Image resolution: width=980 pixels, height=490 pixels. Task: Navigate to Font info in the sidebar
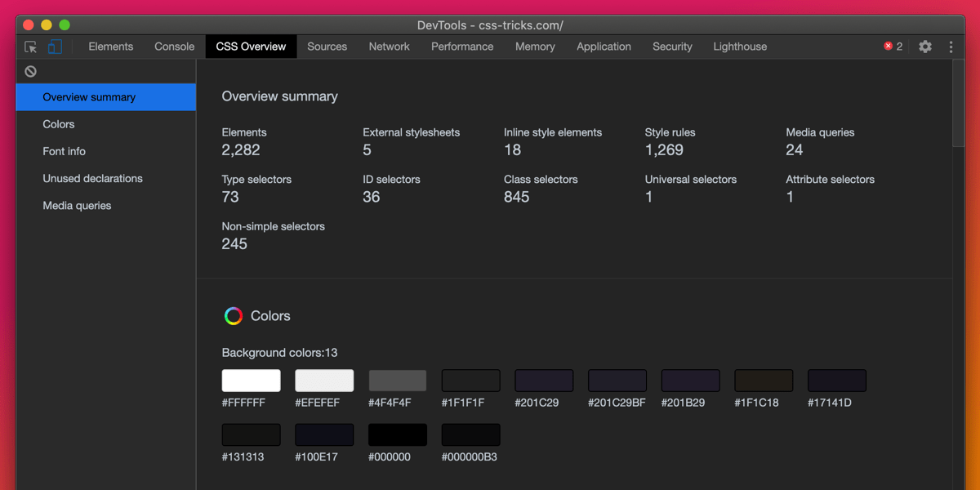(x=64, y=151)
